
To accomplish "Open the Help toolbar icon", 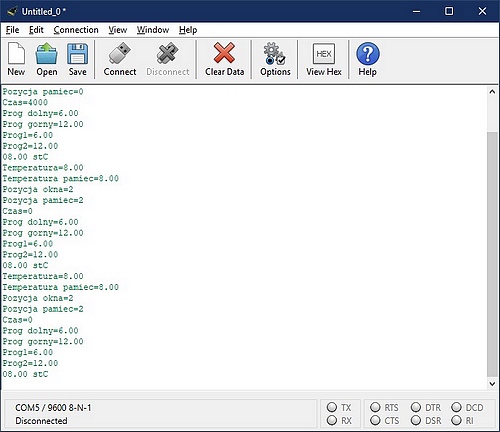I will click(x=368, y=59).
